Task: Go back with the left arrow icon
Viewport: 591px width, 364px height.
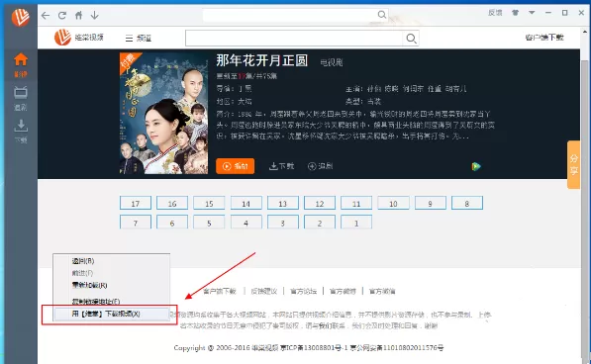Action: coord(46,16)
